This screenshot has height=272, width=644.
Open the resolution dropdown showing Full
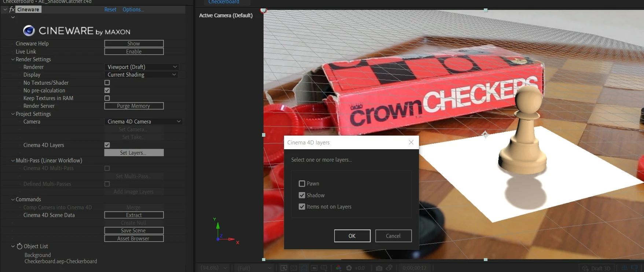coord(254,268)
